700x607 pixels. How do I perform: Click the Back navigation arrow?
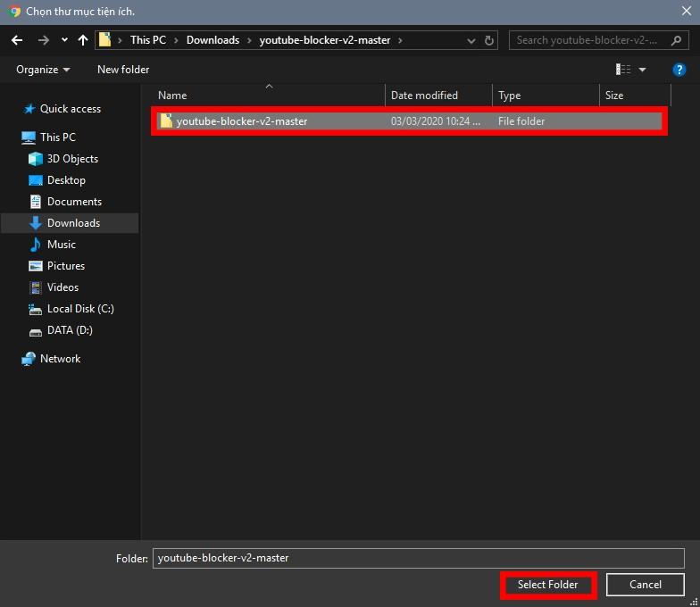17,40
